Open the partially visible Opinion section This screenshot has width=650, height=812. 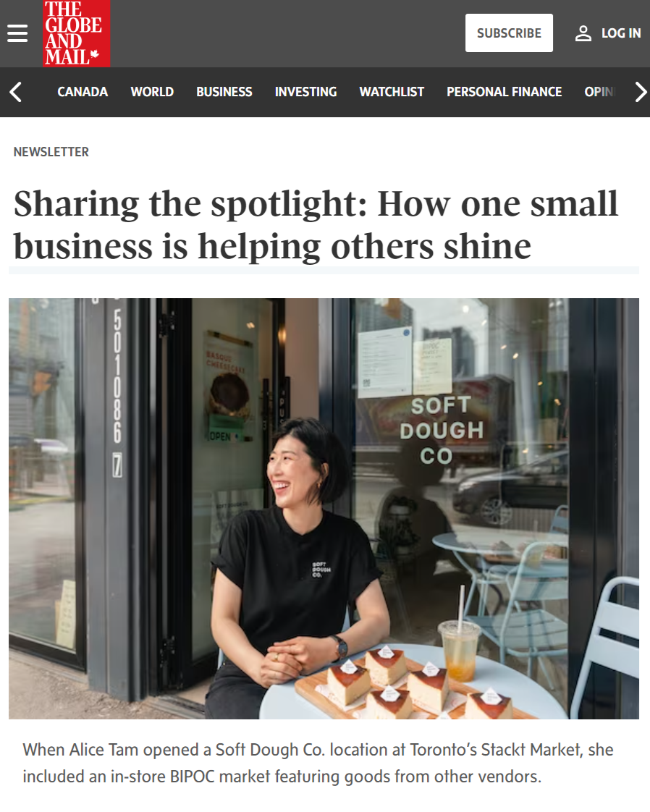pyautogui.click(x=599, y=92)
